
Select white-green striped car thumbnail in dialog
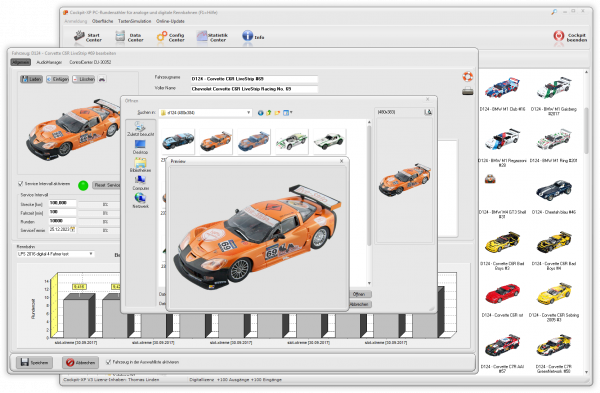tap(291, 141)
